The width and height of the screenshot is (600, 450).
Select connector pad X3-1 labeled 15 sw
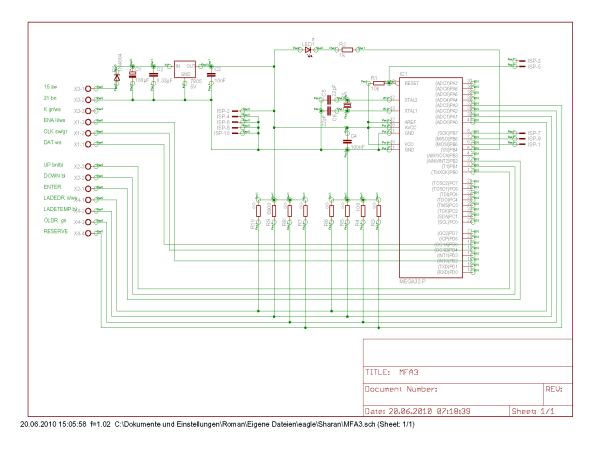(x=88, y=88)
